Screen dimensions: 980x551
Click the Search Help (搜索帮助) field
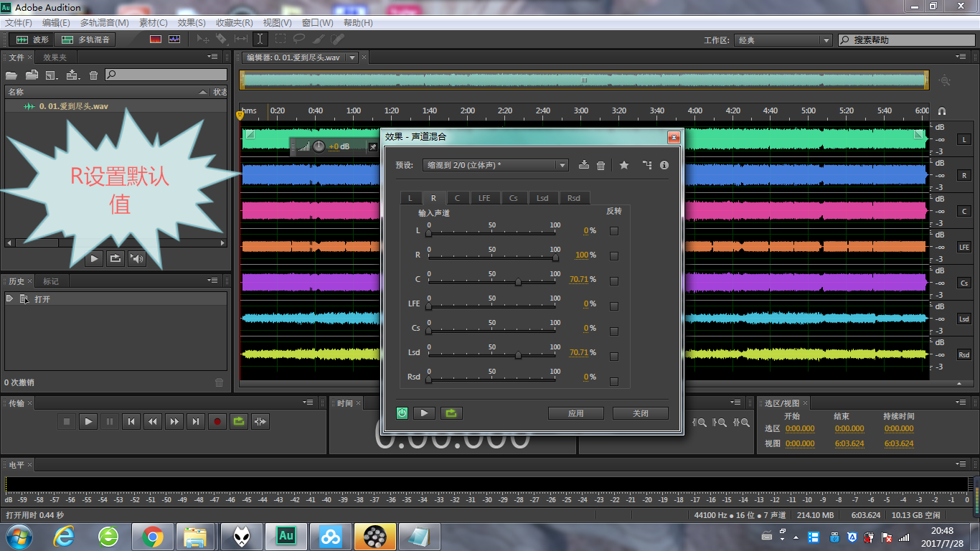pyautogui.click(x=906, y=40)
